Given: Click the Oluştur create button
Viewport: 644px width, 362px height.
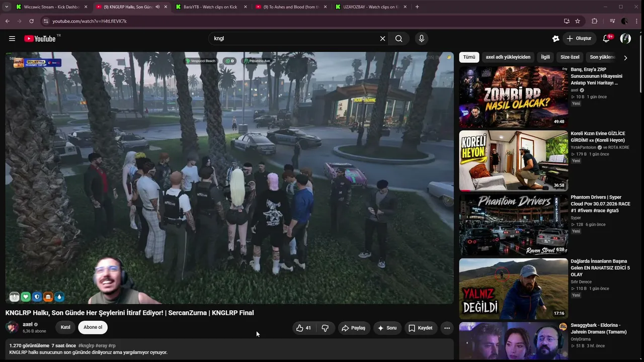Looking at the screenshot, I should pos(579,39).
